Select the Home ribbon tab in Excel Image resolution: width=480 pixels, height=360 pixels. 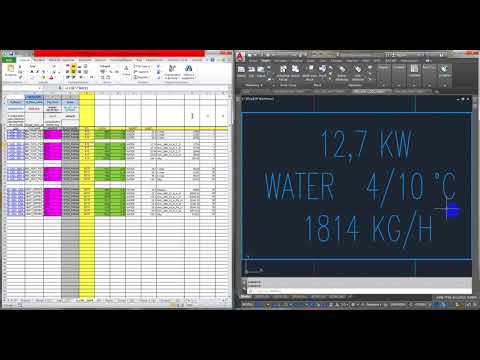(x=24, y=60)
